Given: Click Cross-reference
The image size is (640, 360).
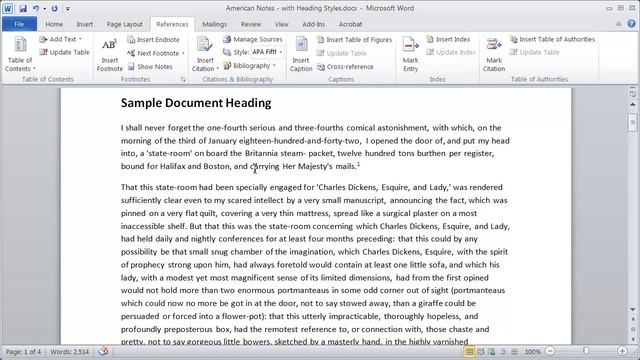Looking at the screenshot, I should [x=345, y=67].
